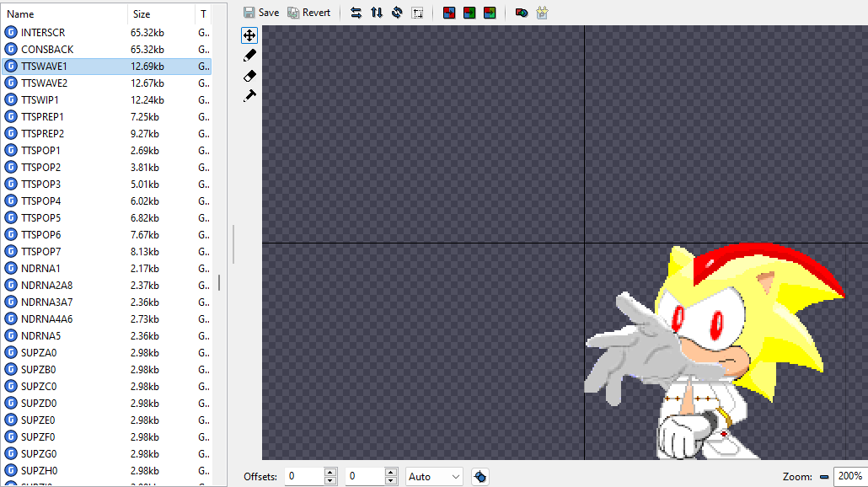Click the graphic icon beside SUPZH0

click(10, 470)
